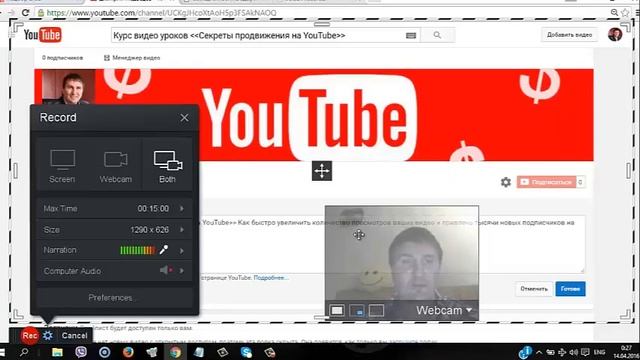Expand the Size setting arrow
Screen dimensions: 640x360
click(182, 230)
